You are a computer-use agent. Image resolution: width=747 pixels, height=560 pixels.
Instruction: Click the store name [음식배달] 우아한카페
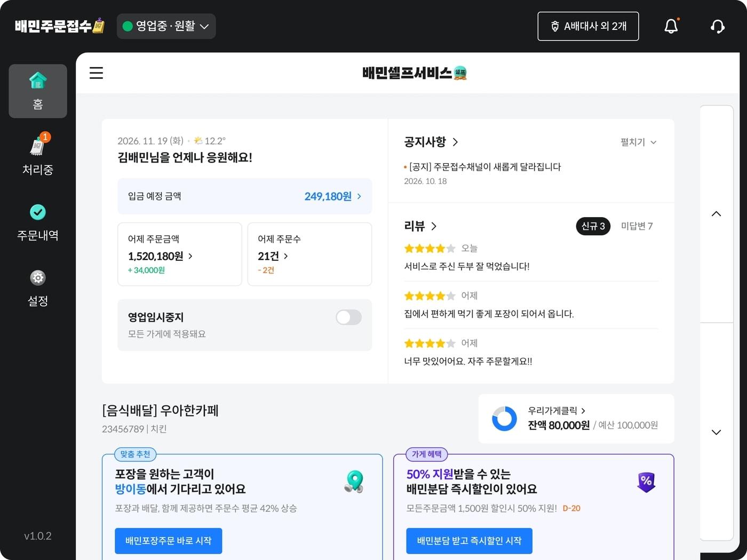pos(160,411)
